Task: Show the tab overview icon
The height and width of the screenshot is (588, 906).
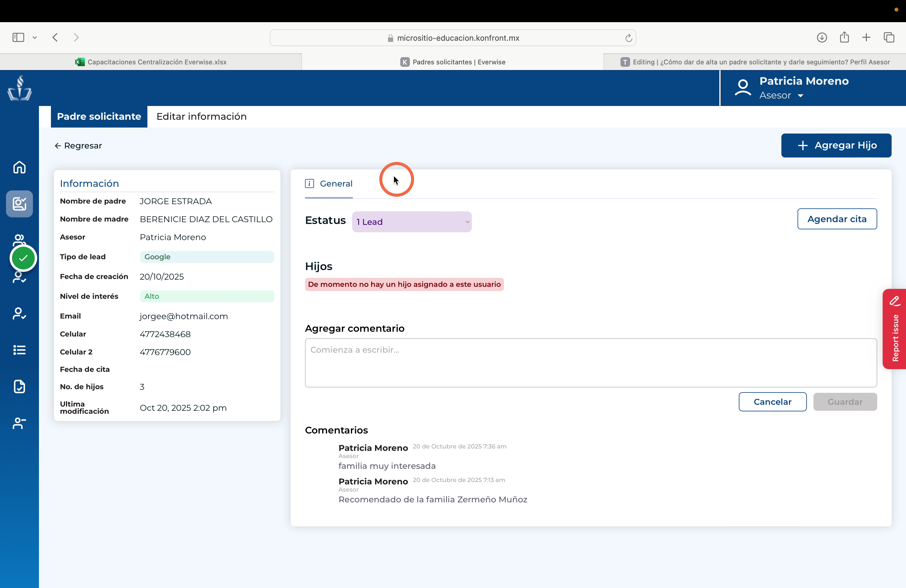Action: (x=889, y=37)
